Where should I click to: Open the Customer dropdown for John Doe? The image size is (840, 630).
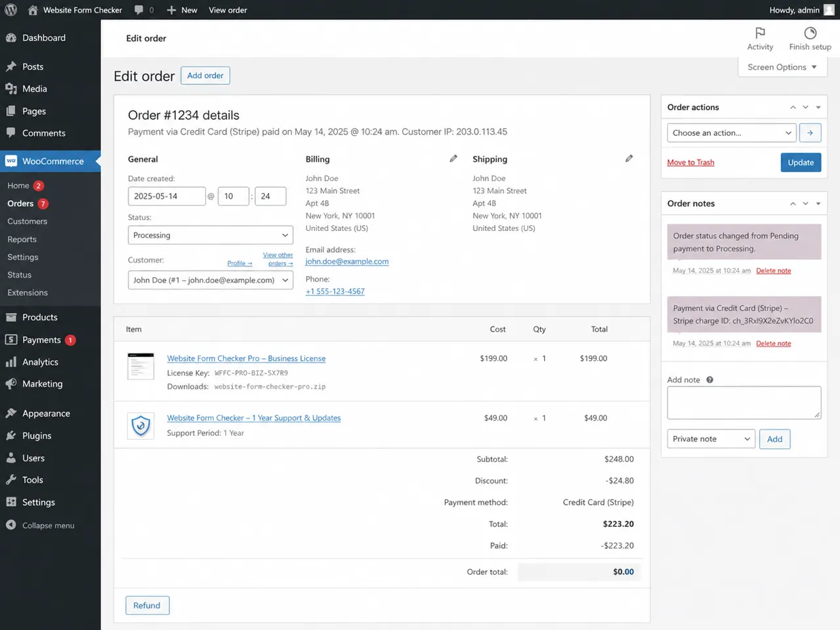click(x=211, y=280)
